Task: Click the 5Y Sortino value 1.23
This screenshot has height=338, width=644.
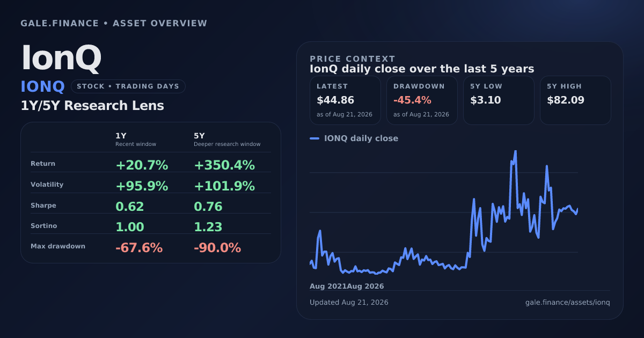Action: pos(208,227)
